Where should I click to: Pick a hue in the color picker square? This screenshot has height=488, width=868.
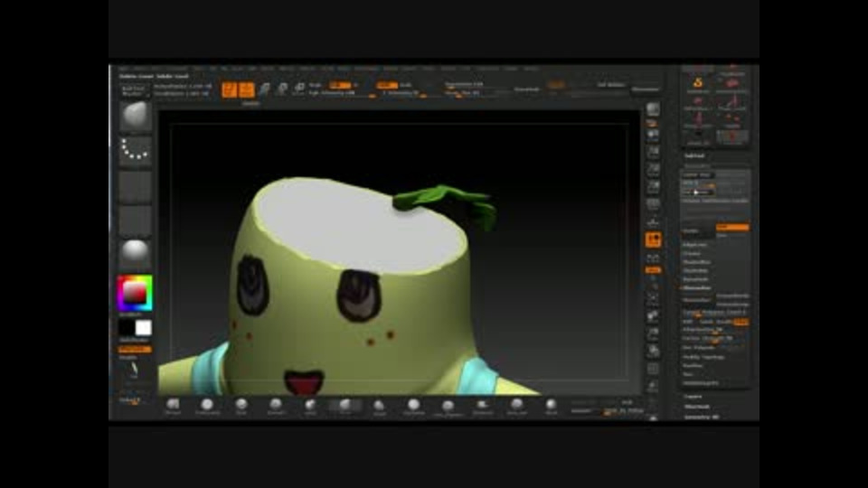pyautogui.click(x=135, y=293)
